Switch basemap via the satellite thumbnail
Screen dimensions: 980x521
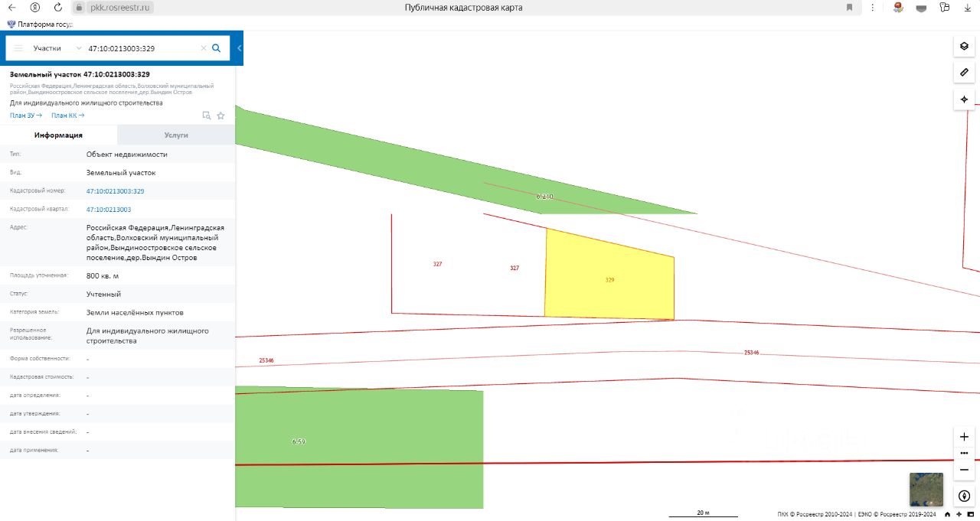tap(926, 490)
